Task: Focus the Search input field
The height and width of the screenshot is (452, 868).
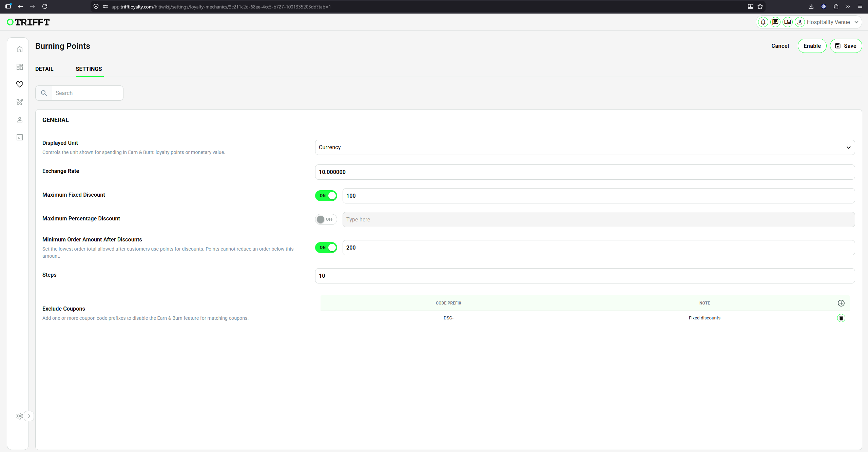Action: pyautogui.click(x=87, y=93)
